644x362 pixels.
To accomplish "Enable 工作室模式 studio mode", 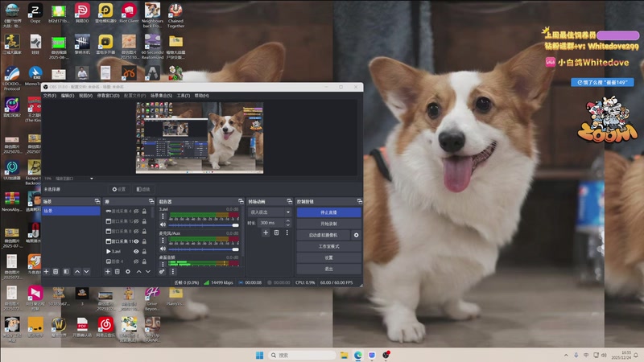I will click(329, 246).
